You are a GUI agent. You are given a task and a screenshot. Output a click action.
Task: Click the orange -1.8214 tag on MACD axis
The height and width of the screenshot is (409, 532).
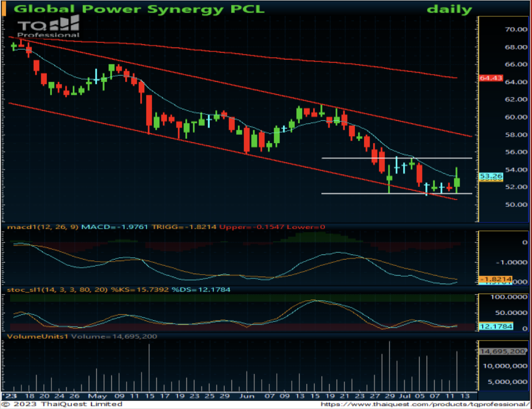tap(495, 279)
